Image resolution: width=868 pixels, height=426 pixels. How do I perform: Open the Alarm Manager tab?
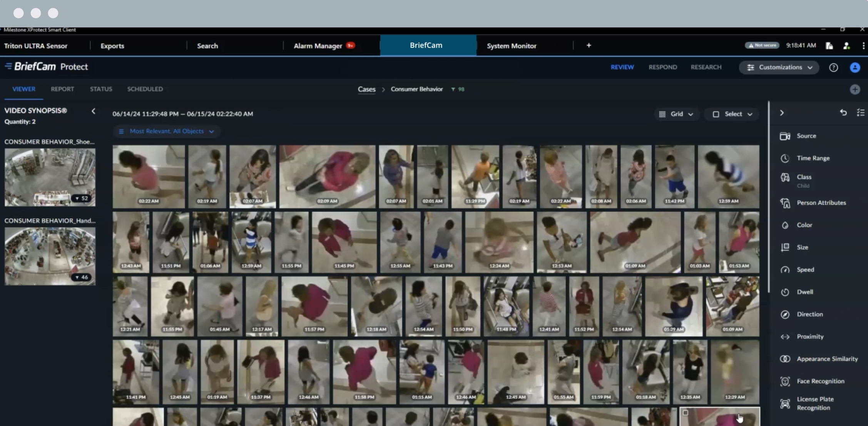[x=318, y=46]
